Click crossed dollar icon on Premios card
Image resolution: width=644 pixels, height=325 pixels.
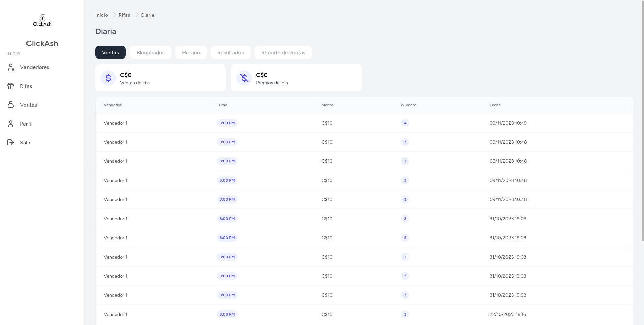pos(244,78)
